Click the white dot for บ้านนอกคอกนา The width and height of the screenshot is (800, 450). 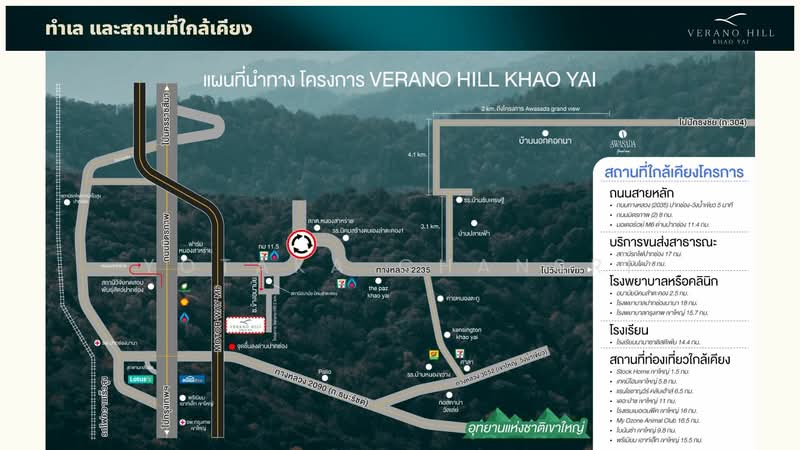pyautogui.click(x=545, y=133)
